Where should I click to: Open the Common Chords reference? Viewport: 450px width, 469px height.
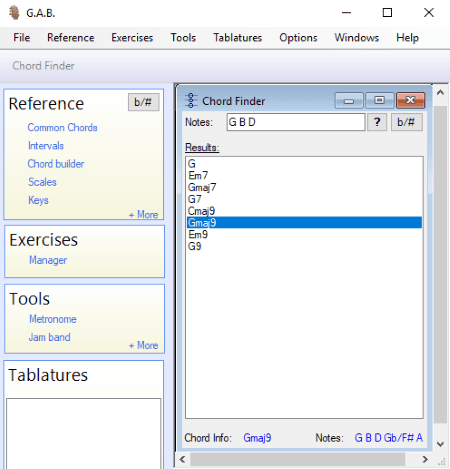pyautogui.click(x=62, y=127)
